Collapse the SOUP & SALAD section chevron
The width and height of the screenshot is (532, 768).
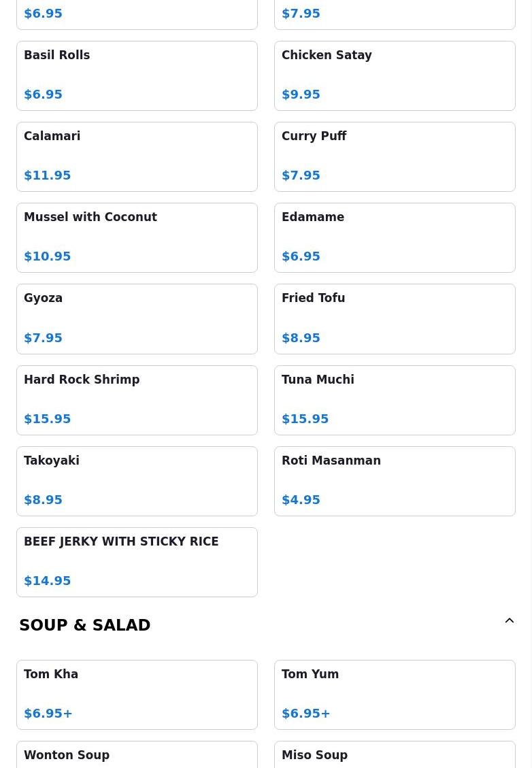click(509, 621)
